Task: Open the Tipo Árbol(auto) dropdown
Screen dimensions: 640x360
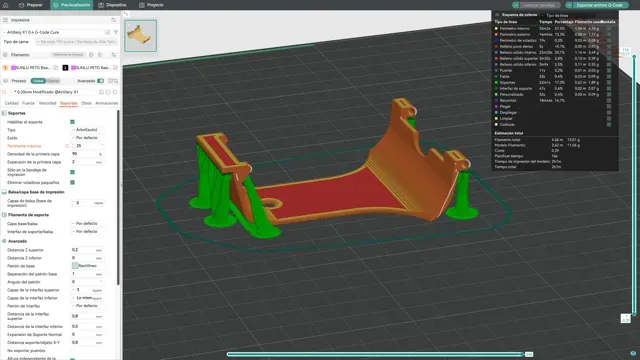Action: [87, 130]
